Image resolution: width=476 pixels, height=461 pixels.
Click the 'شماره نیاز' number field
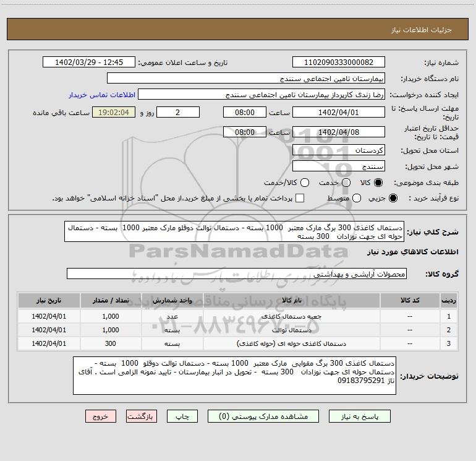[338, 62]
